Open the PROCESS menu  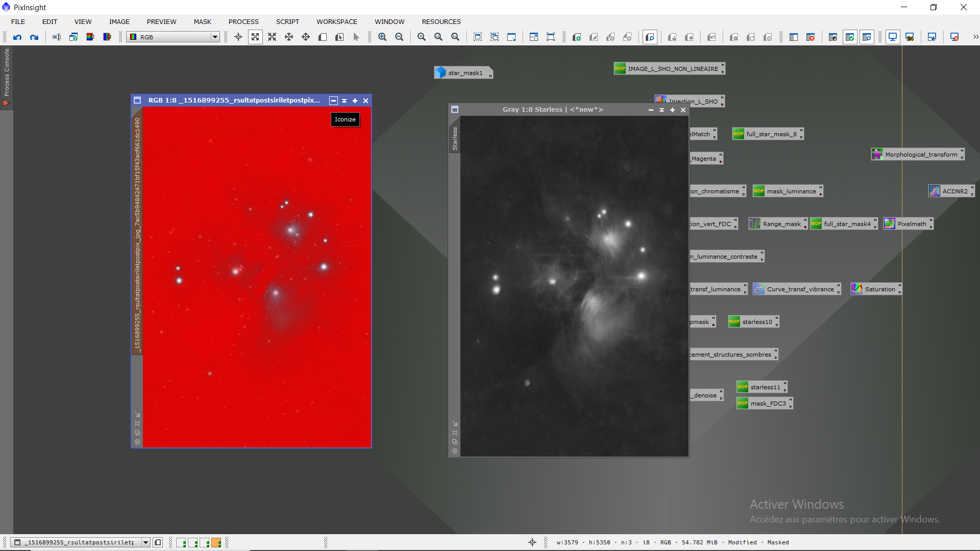tap(243, 21)
